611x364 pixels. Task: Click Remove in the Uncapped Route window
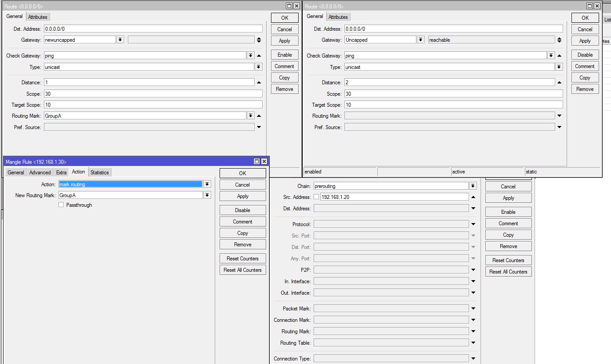(x=585, y=89)
